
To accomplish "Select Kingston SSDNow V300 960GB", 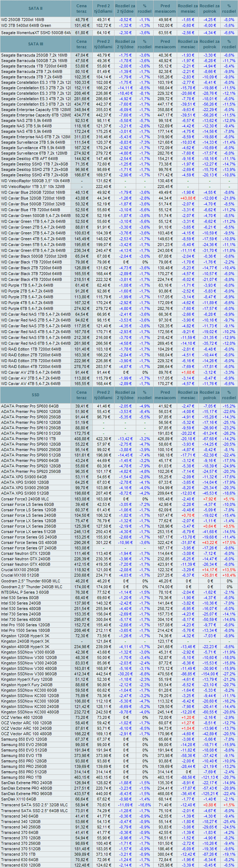I will pyautogui.click(x=29, y=674).
